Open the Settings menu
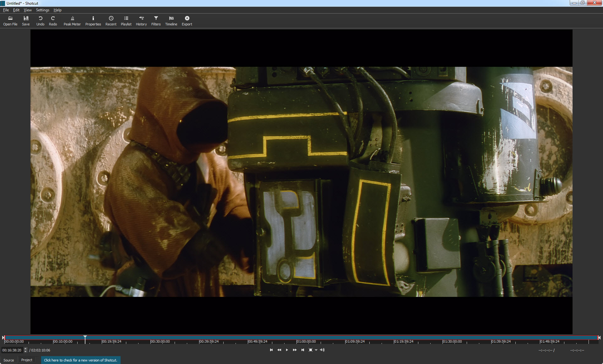 43,10
